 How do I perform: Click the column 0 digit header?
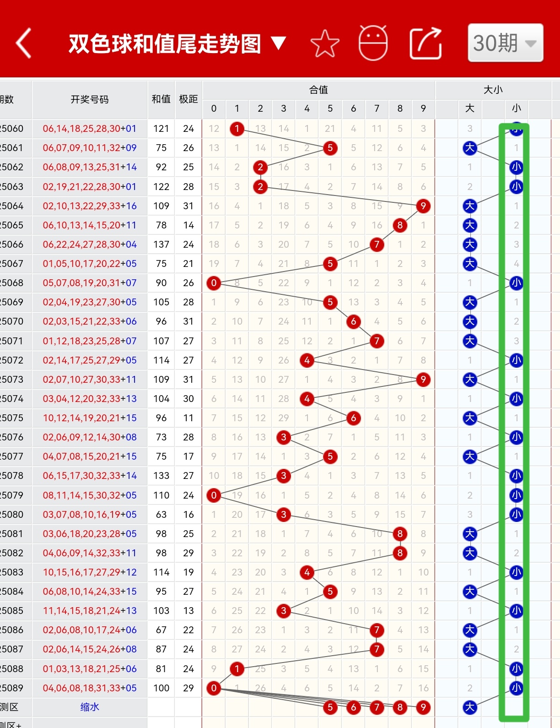214,109
